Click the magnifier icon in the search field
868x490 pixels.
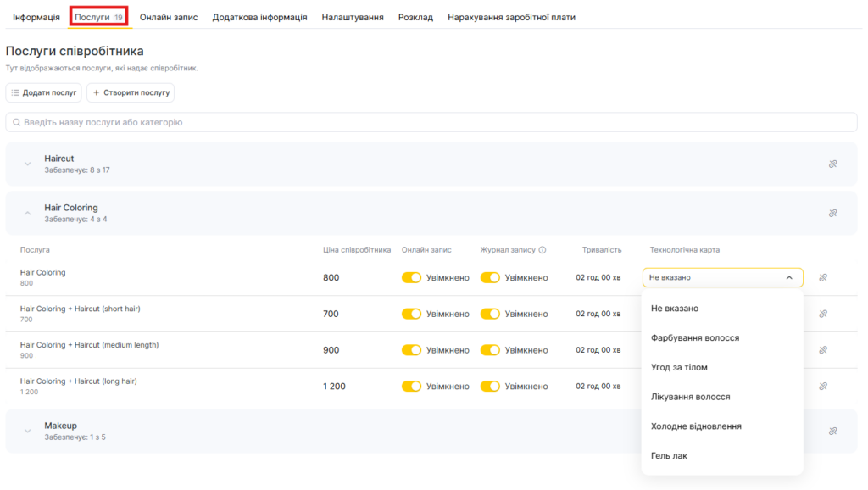pos(16,122)
